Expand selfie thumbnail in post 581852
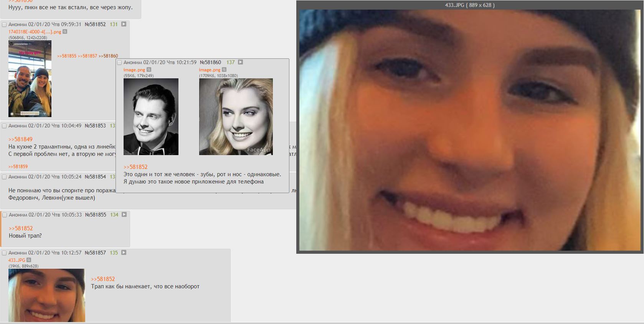 click(30, 79)
